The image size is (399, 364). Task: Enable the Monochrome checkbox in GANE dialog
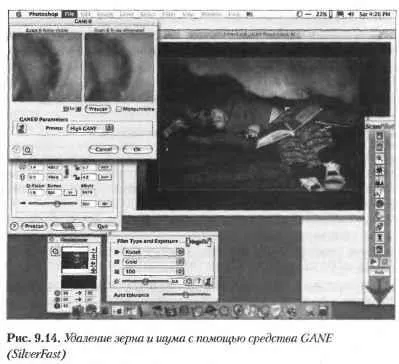[118, 109]
